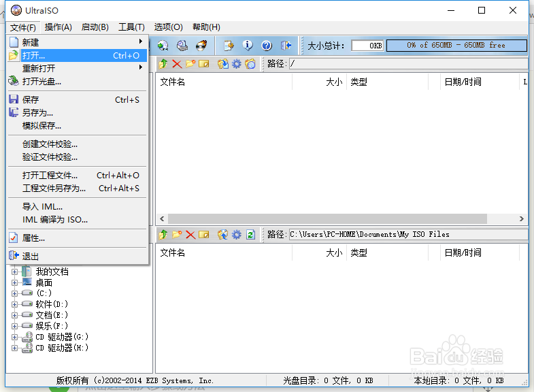The image size is (534, 392).
Task: Select 工程文件另存为... menu entry
Action: click(78, 189)
